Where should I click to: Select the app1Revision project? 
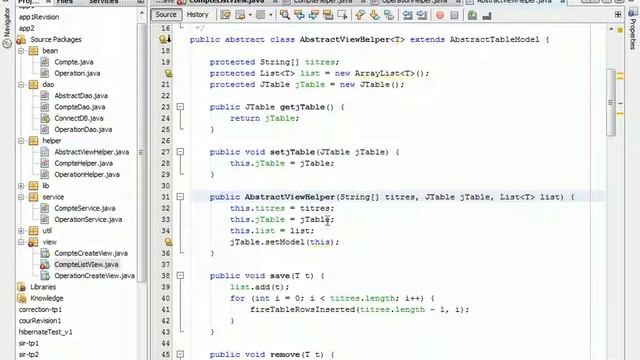(39, 17)
